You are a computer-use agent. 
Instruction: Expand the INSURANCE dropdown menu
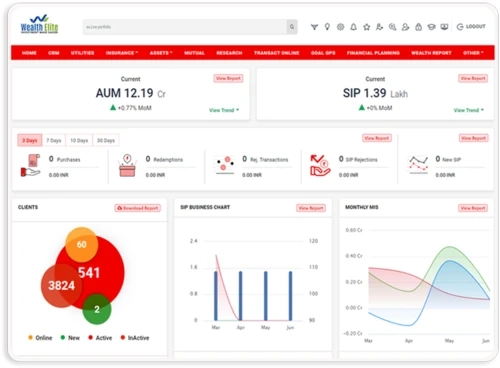(122, 53)
